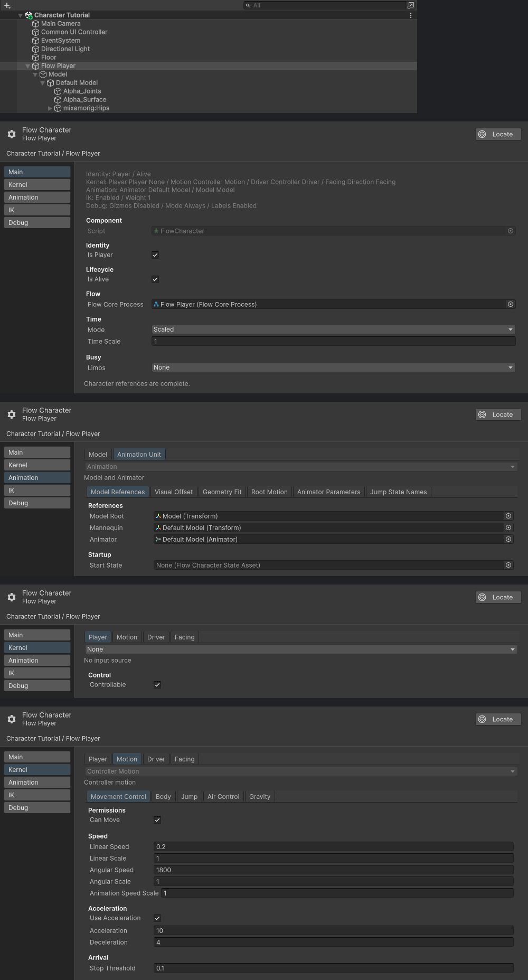The image size is (528, 980).
Task: Open Gravity tab
Action: pos(260,797)
